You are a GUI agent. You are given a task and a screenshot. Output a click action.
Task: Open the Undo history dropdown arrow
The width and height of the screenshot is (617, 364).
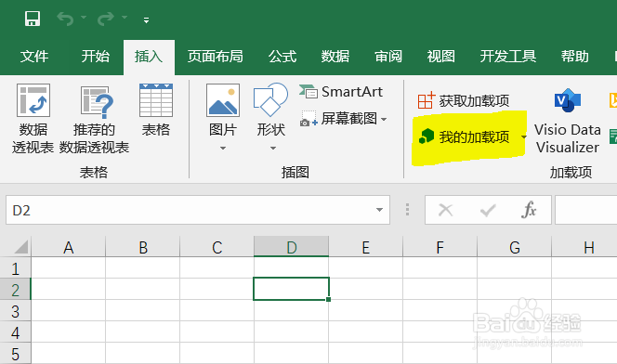click(x=84, y=18)
